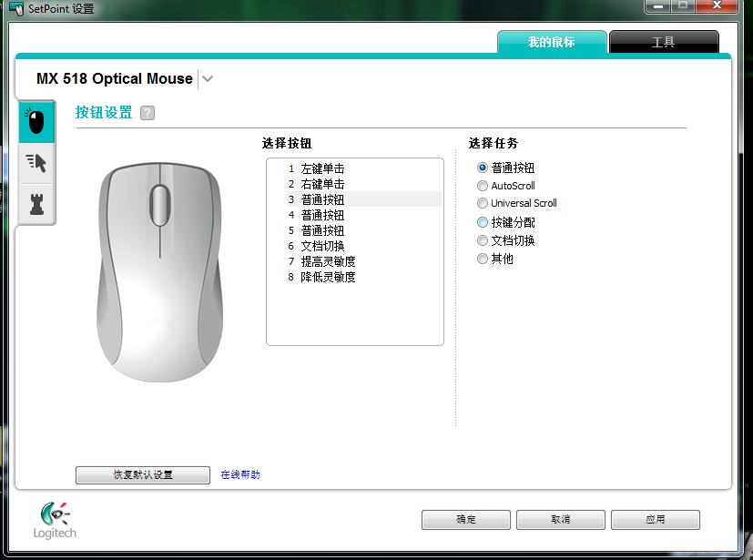Open the pointer movement settings icon
753x560 pixels.
click(36, 163)
